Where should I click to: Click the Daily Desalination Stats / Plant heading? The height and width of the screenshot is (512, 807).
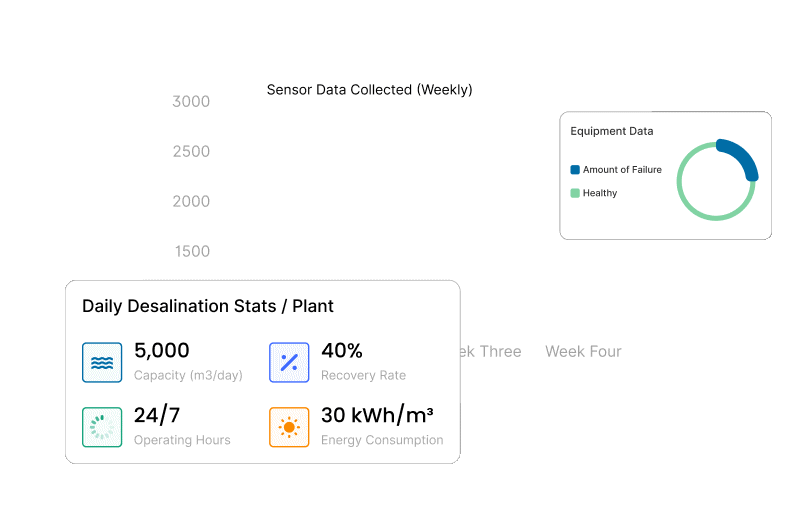tap(208, 306)
